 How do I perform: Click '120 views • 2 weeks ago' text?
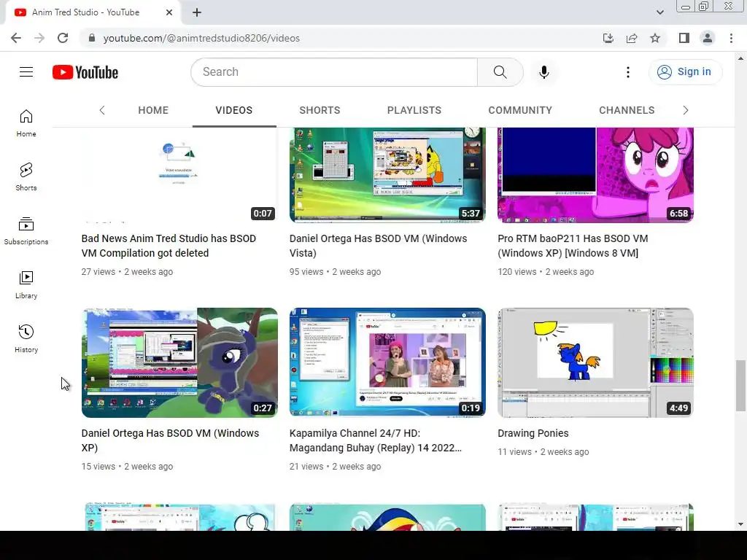coord(546,272)
